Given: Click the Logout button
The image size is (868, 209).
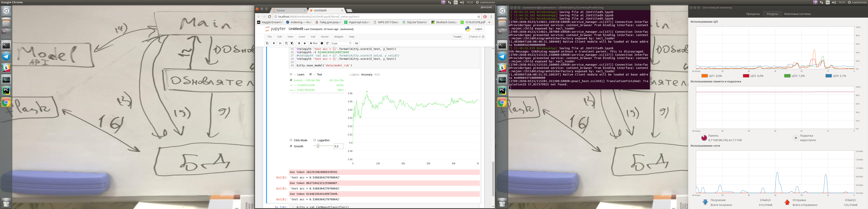Looking at the screenshot, I should 479,29.
